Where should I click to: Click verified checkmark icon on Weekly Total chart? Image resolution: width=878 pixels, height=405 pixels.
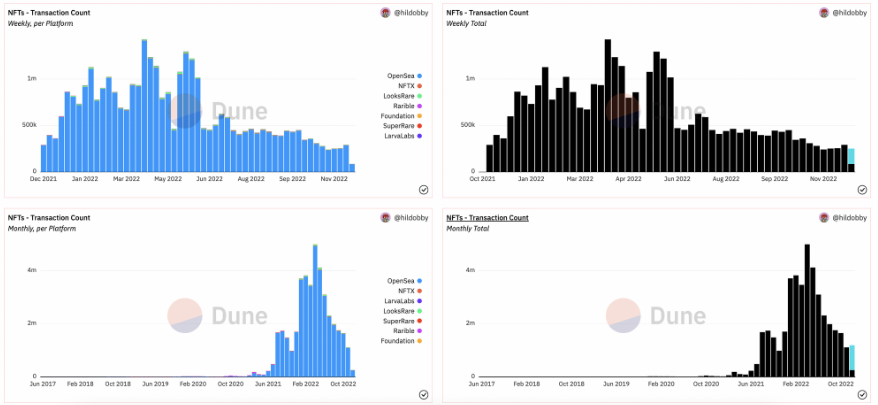pyautogui.click(x=862, y=190)
